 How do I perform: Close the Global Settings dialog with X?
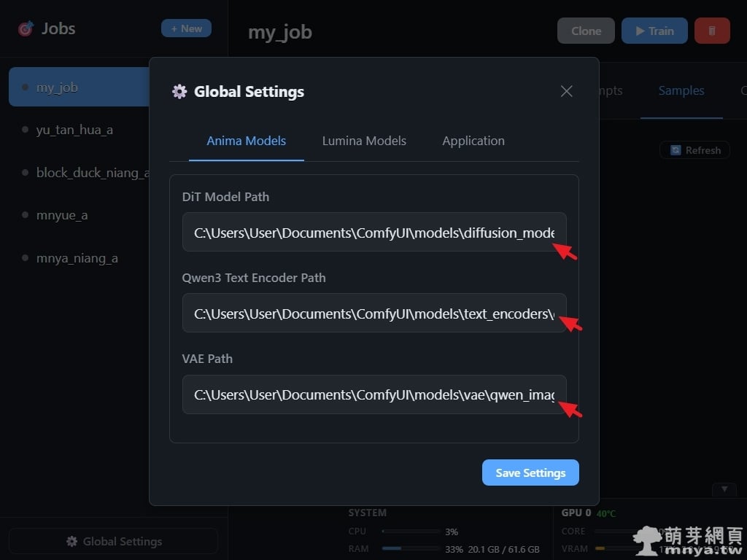coord(566,91)
